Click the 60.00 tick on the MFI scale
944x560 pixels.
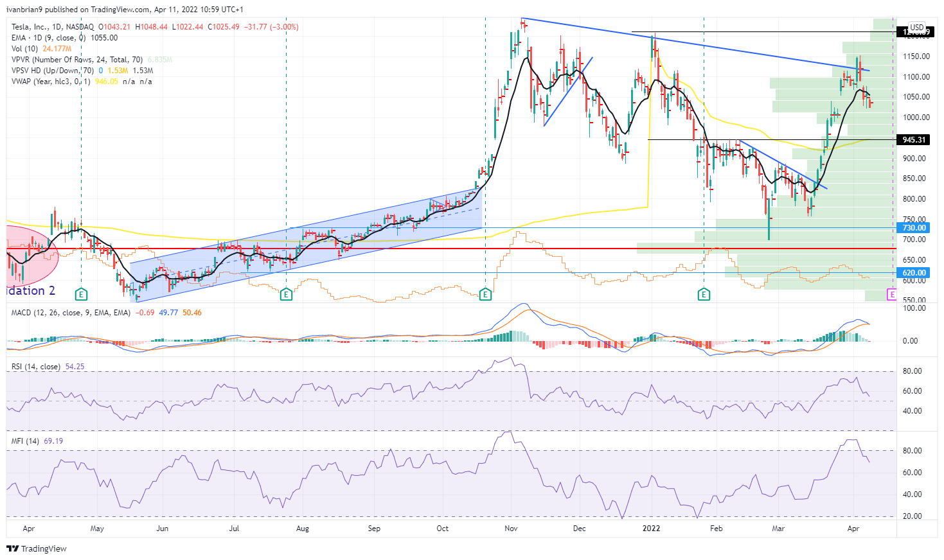click(x=913, y=473)
